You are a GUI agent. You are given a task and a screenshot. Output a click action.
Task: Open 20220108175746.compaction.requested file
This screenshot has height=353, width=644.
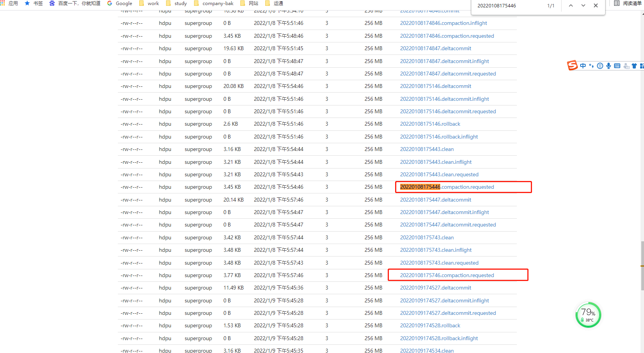[x=447, y=275]
